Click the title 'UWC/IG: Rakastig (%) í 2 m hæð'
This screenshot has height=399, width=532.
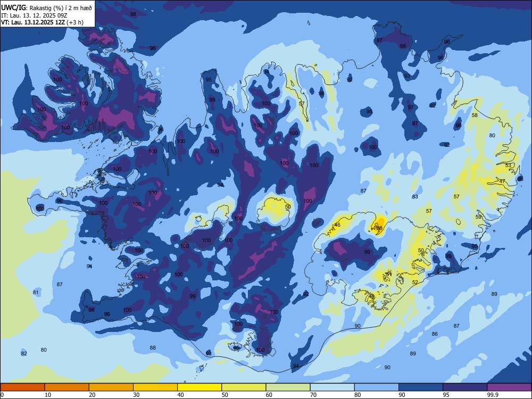(x=46, y=7)
